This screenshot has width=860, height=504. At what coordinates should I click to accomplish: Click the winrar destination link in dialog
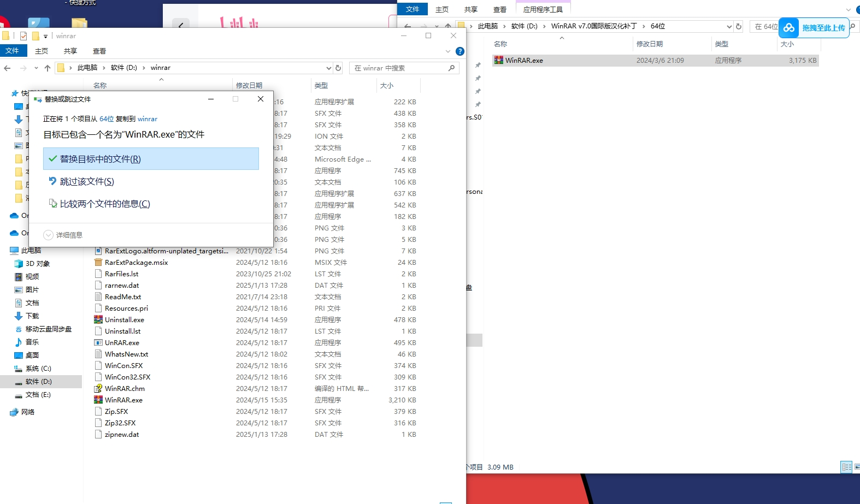(x=148, y=118)
